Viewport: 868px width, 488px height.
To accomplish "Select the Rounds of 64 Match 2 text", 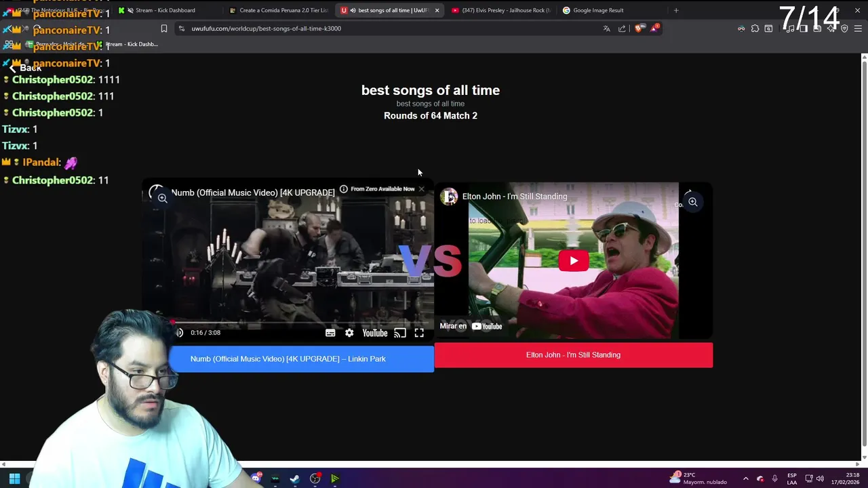I will pos(431,116).
